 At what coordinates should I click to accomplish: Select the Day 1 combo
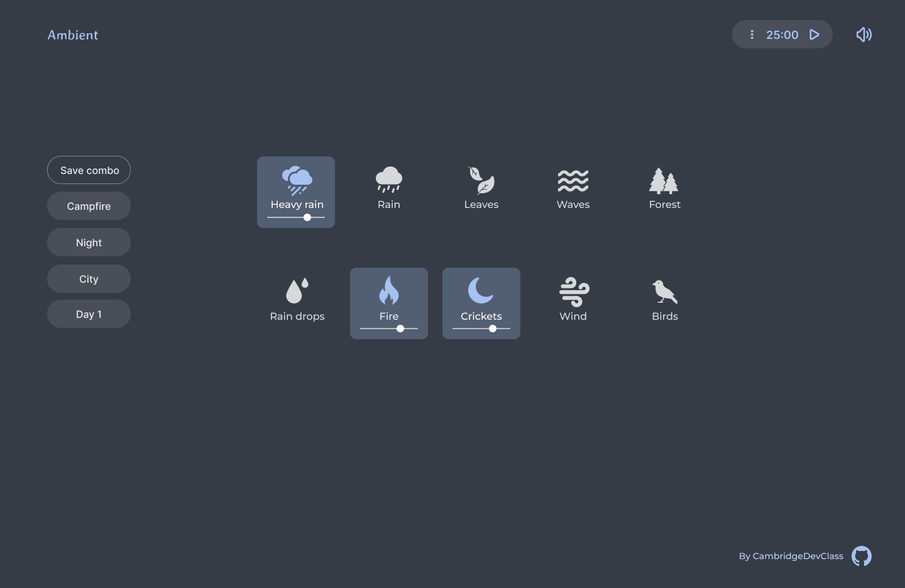pos(89,314)
